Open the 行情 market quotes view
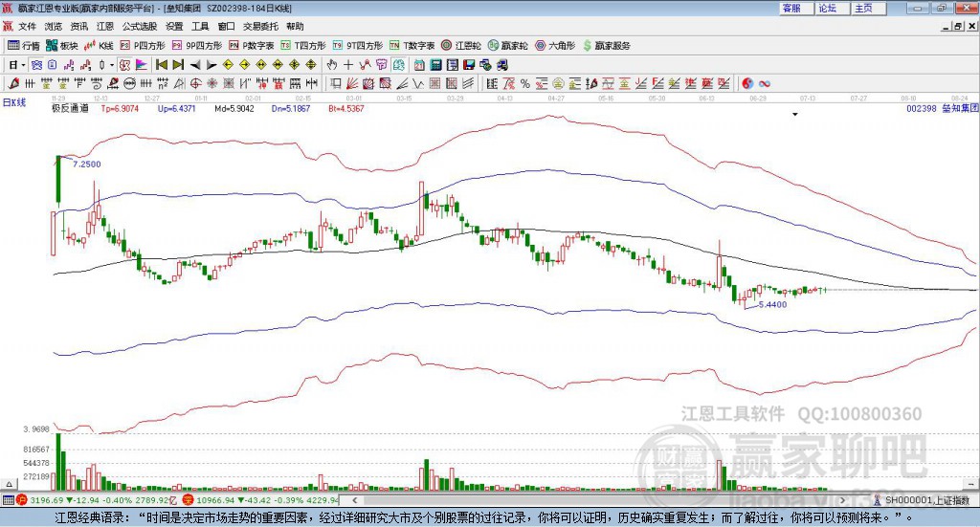Image resolution: width=980 pixels, height=527 pixels. click(x=24, y=46)
